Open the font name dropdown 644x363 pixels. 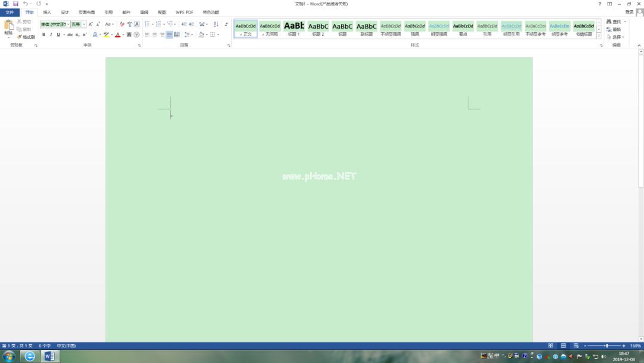click(69, 24)
